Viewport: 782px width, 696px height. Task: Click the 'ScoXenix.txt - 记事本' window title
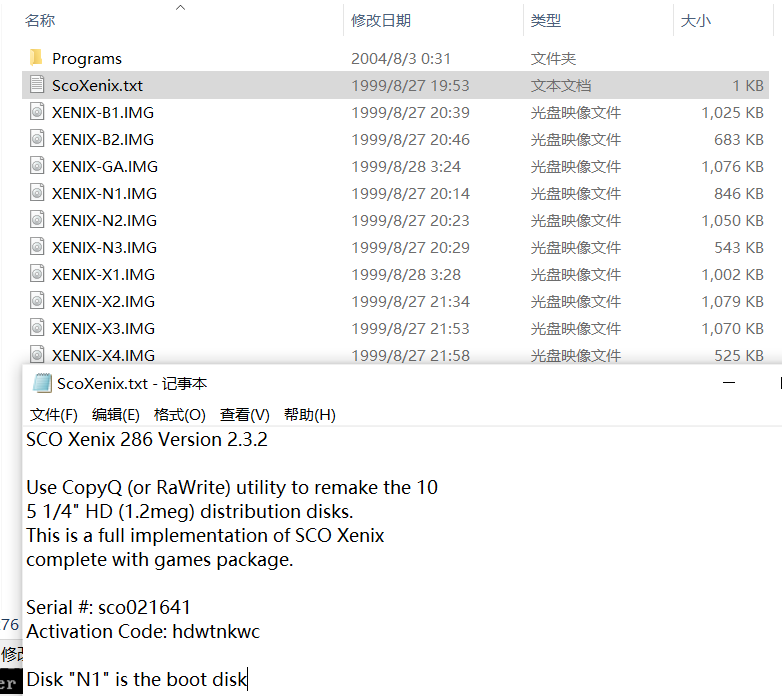[132, 383]
